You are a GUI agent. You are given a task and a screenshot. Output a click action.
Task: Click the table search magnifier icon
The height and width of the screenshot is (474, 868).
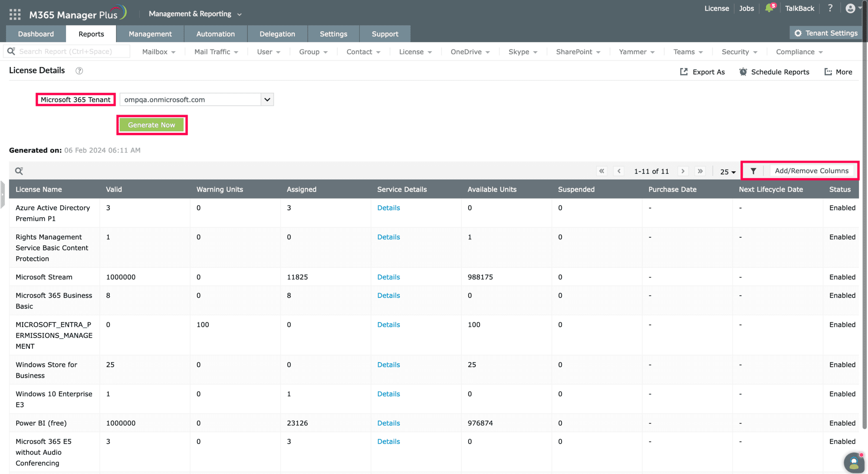click(19, 171)
